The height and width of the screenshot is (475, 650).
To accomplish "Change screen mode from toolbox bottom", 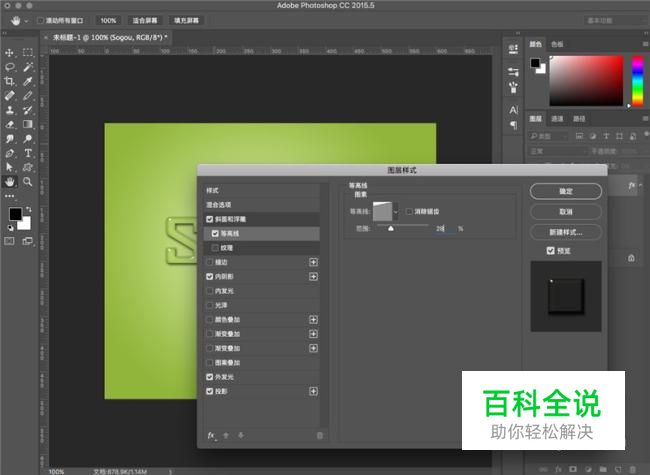I will tap(28, 241).
